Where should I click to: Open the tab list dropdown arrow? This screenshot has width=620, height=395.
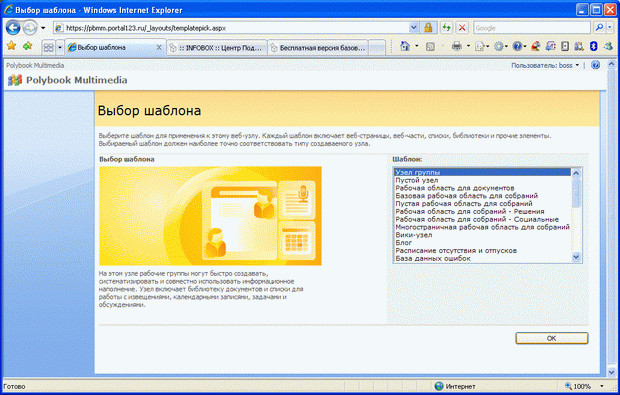coord(60,47)
